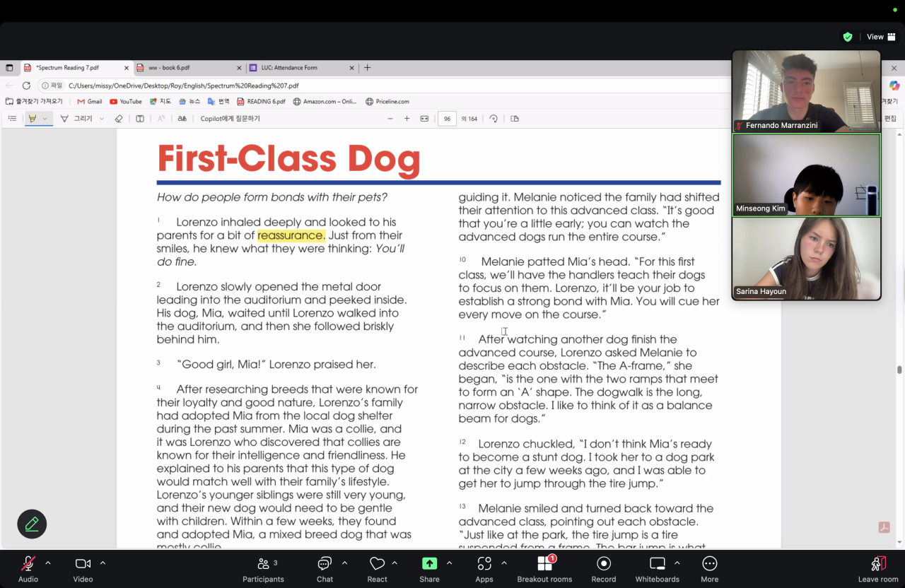Zoom in the PDF with plus
905x588 pixels.
(x=407, y=119)
